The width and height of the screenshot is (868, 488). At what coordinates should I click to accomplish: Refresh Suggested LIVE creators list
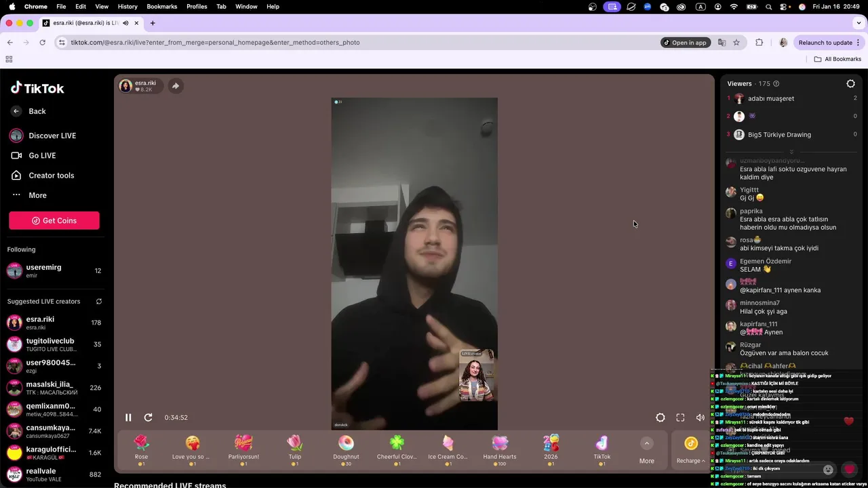(99, 302)
